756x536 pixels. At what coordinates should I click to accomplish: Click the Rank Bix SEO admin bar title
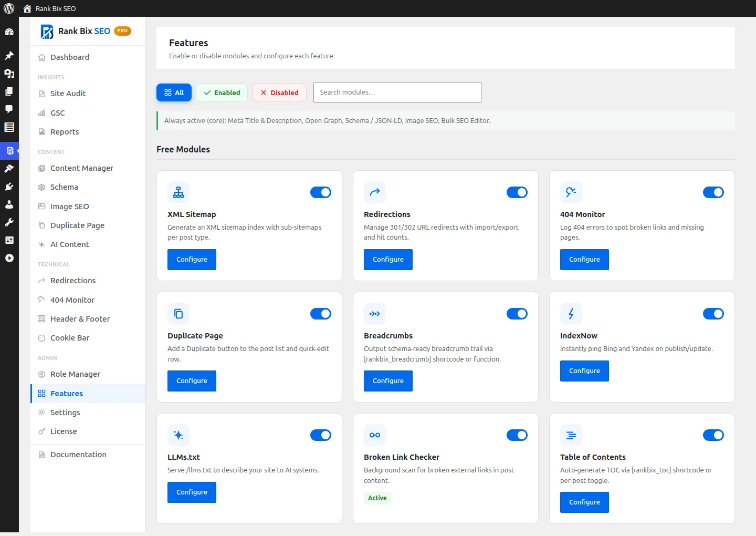tap(56, 8)
